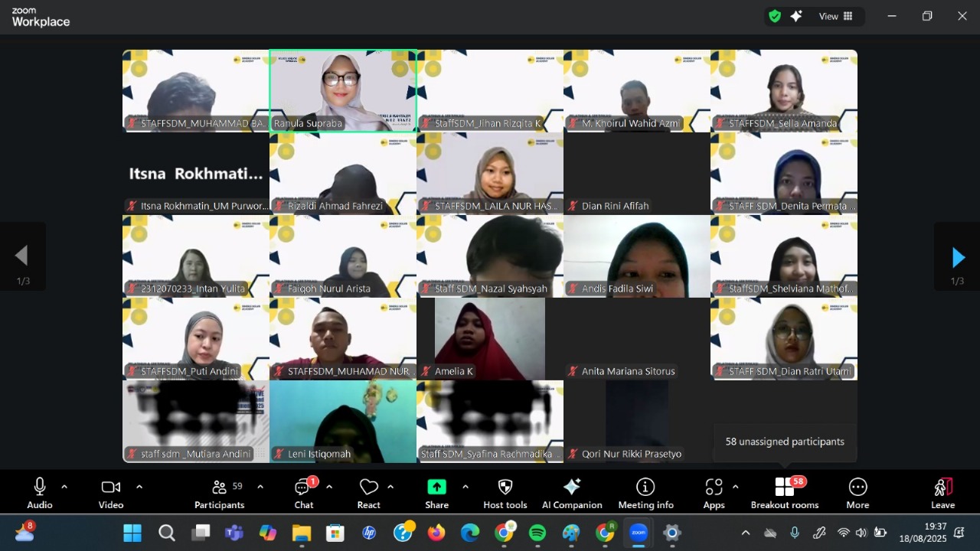Expand the Video settings arrow
The image size is (980, 551).
[x=139, y=486]
